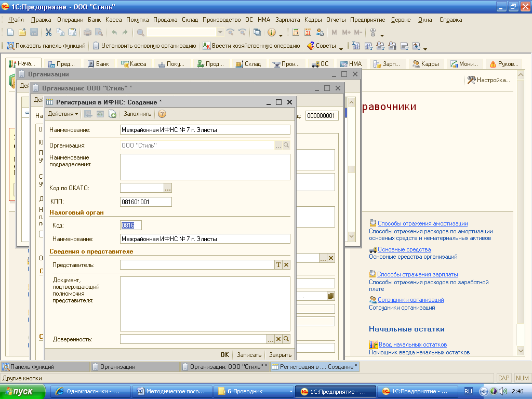The image size is (532, 399).
Task: Clear the Доверенность field with X
Action: pyautogui.click(x=278, y=339)
